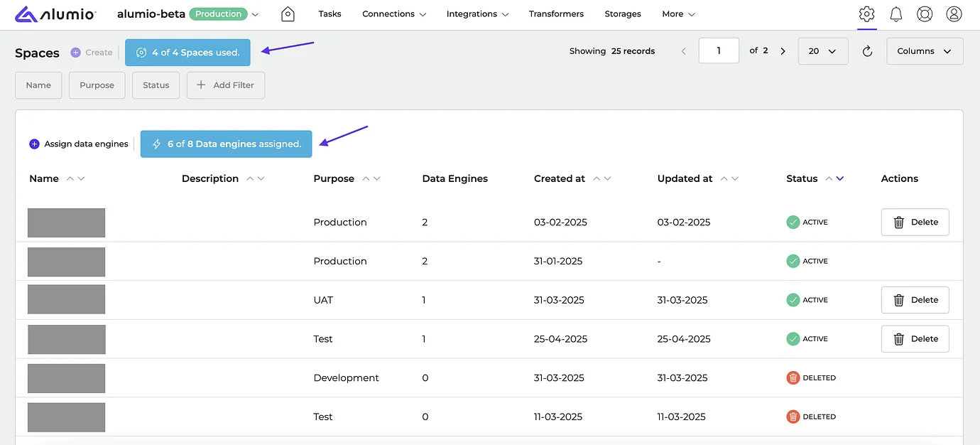Sort Status column descending

pyautogui.click(x=840, y=178)
